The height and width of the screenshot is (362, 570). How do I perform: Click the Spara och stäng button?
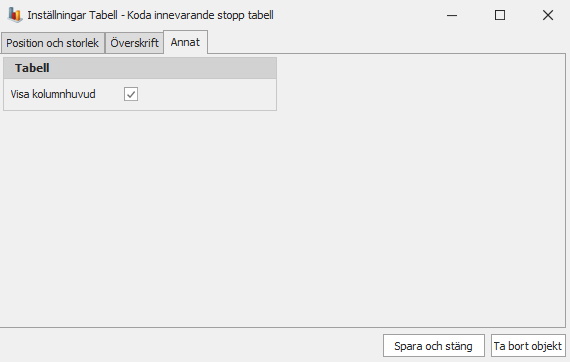tap(433, 346)
